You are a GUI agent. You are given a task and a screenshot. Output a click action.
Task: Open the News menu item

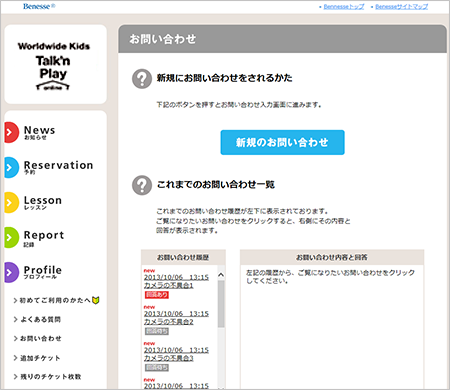tap(39, 132)
